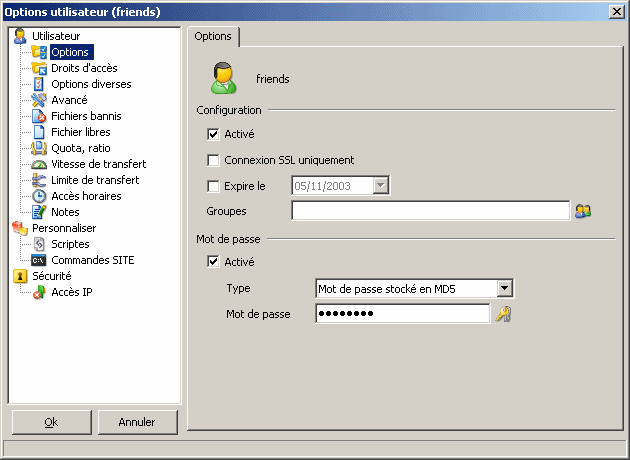Select the Utilisateur root label

pyautogui.click(x=56, y=36)
